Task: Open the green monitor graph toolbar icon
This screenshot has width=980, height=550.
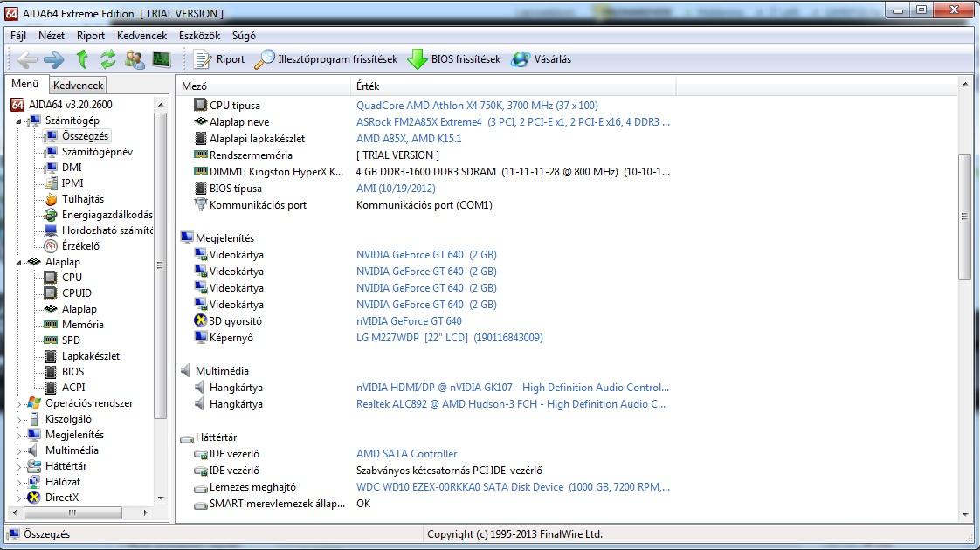Action: [x=162, y=59]
